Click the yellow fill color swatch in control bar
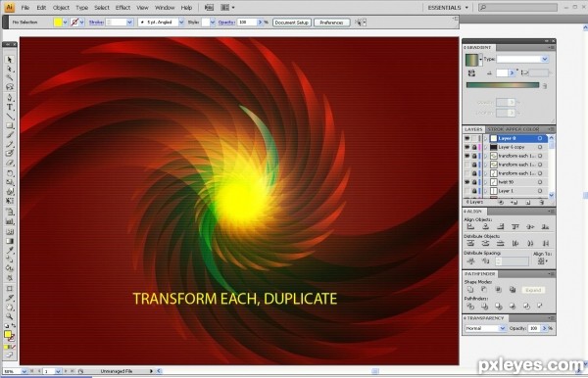 coord(58,23)
